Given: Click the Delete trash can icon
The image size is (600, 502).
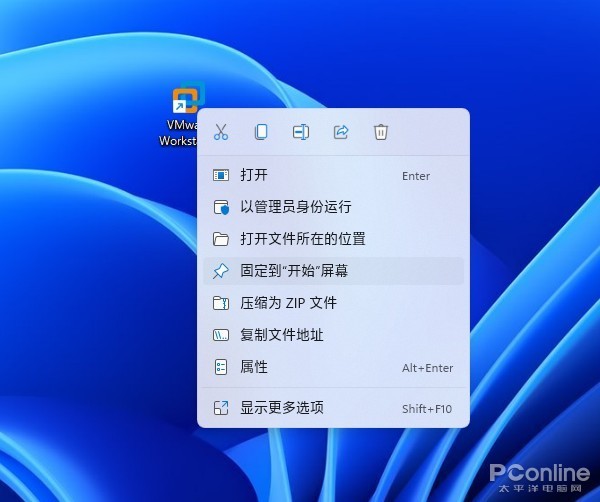Looking at the screenshot, I should click(x=381, y=132).
